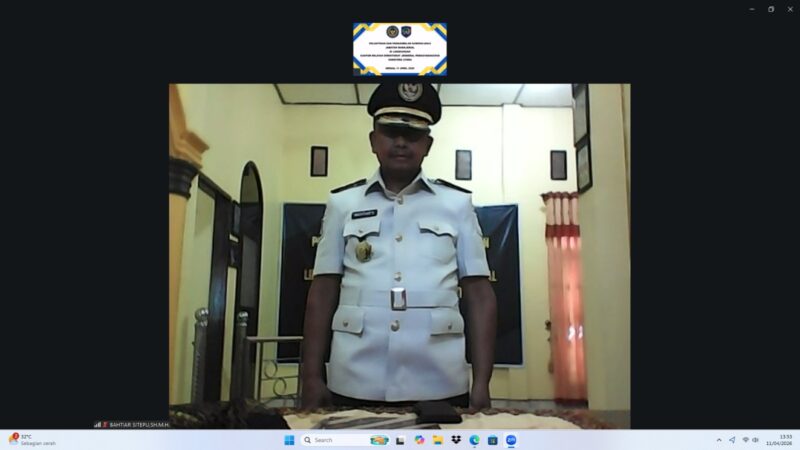Open Wi-Fi network settings in tray
This screenshot has width=800, height=450.
[x=745, y=440]
